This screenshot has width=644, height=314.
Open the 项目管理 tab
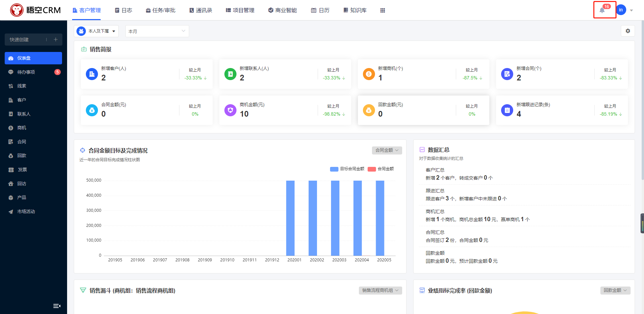[x=240, y=10]
